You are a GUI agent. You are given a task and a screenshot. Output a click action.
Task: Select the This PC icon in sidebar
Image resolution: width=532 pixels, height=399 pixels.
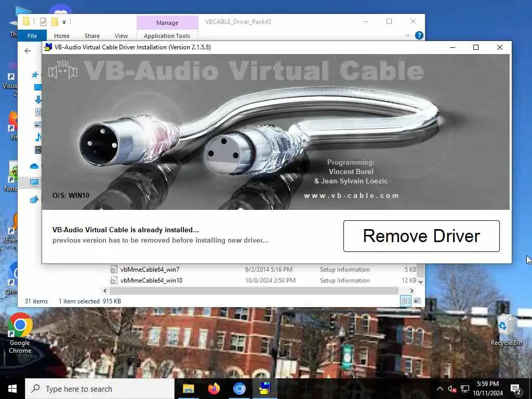click(x=34, y=183)
